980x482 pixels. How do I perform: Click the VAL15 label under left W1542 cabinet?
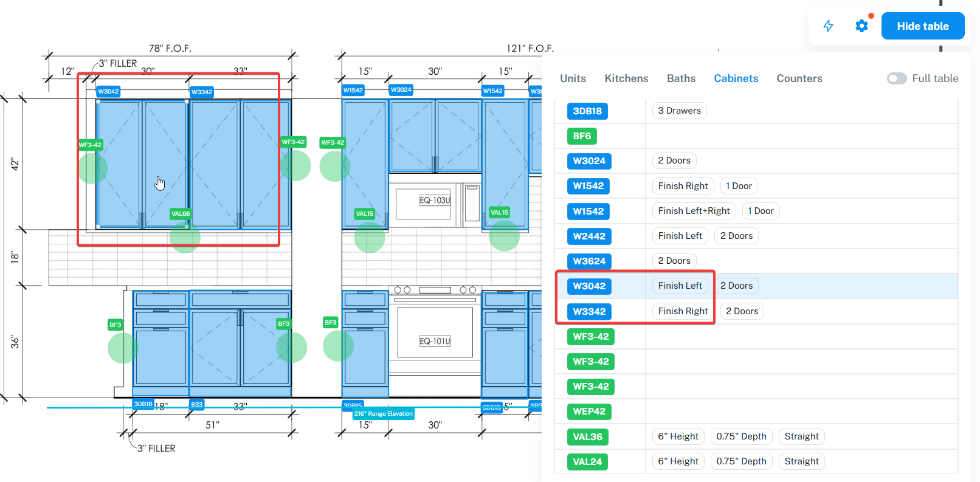click(x=365, y=214)
